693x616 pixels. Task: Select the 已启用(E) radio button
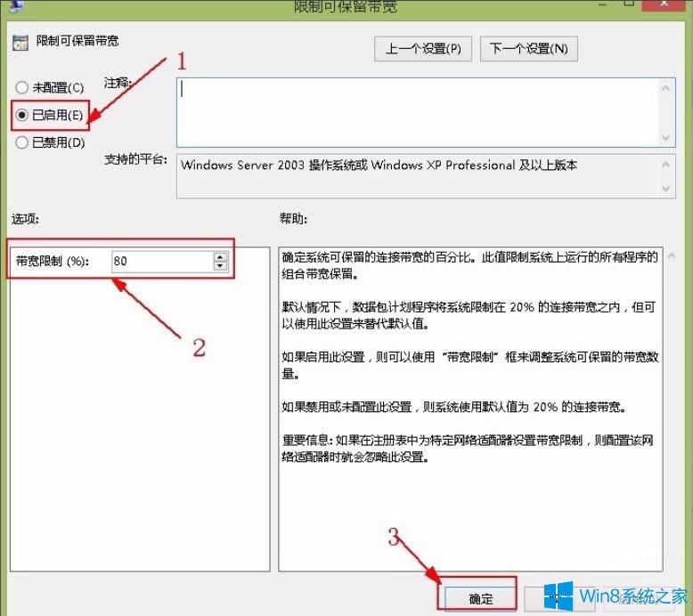pyautogui.click(x=22, y=115)
